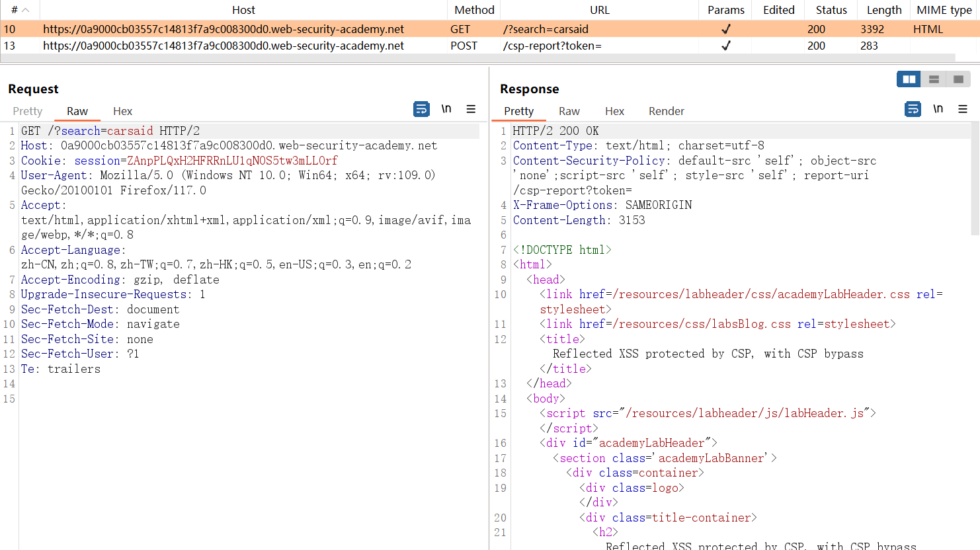Viewport: 980px width, 550px height.
Task: Show non-printable characters in Response panel
Action: [938, 109]
